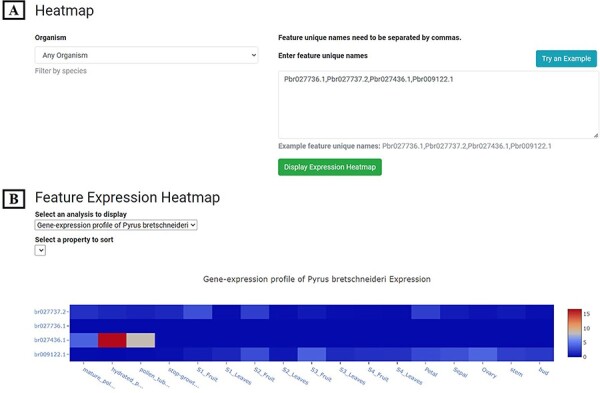Expand the property to sort dropdown
The image size is (600, 393).
pos(40,250)
